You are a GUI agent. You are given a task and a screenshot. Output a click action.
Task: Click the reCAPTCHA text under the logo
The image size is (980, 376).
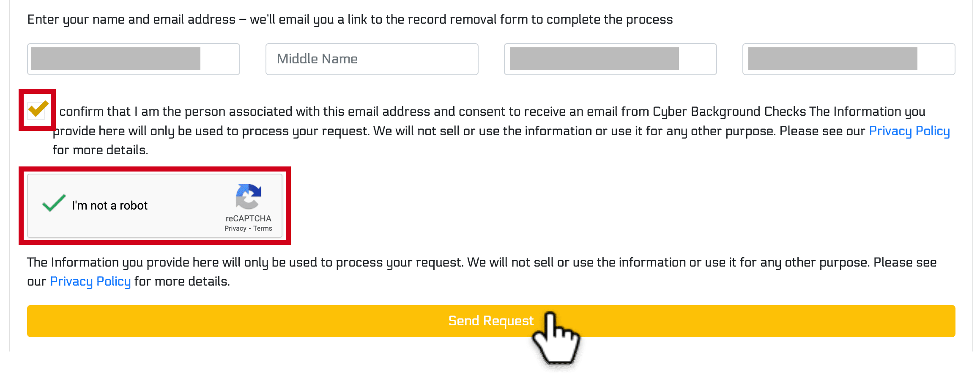click(248, 218)
